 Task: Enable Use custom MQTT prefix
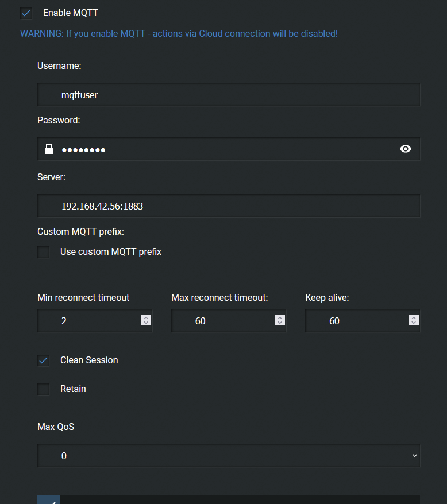[43, 252]
